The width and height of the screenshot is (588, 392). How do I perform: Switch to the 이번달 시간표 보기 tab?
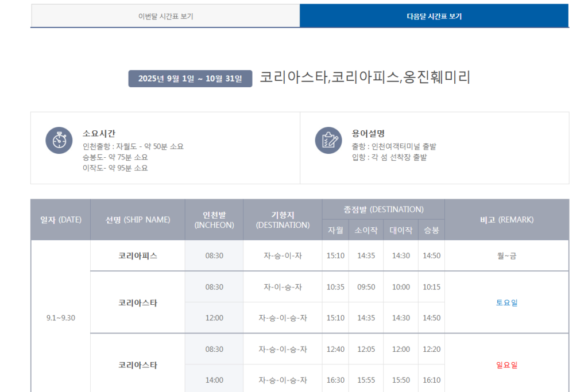(x=165, y=16)
